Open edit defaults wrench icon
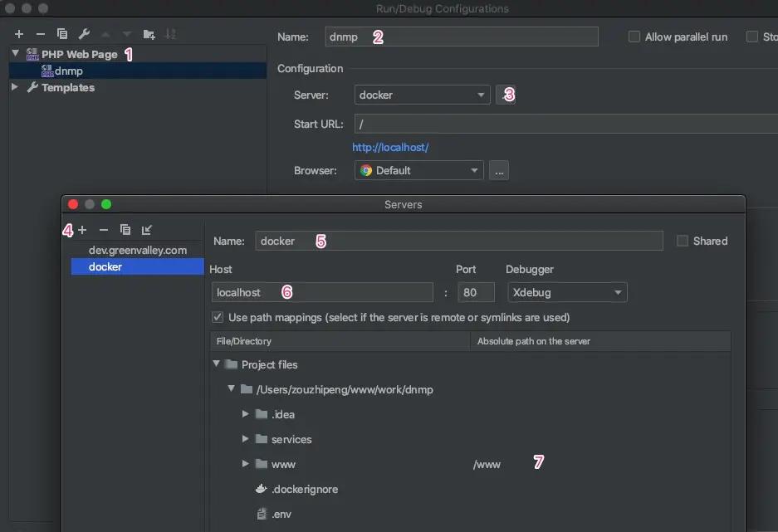Image resolution: width=778 pixels, height=532 pixels. 84,34
